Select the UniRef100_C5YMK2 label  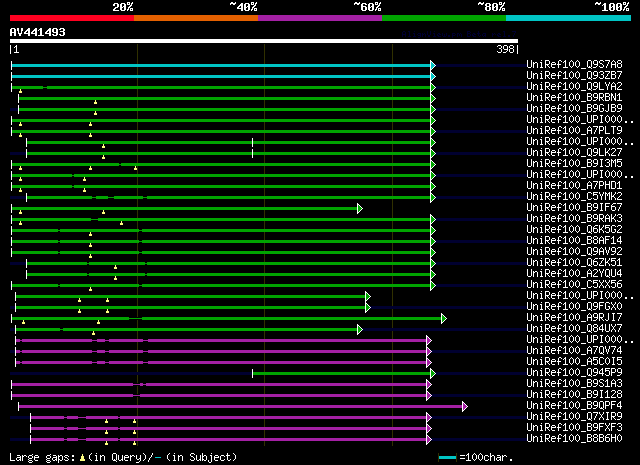(x=574, y=196)
